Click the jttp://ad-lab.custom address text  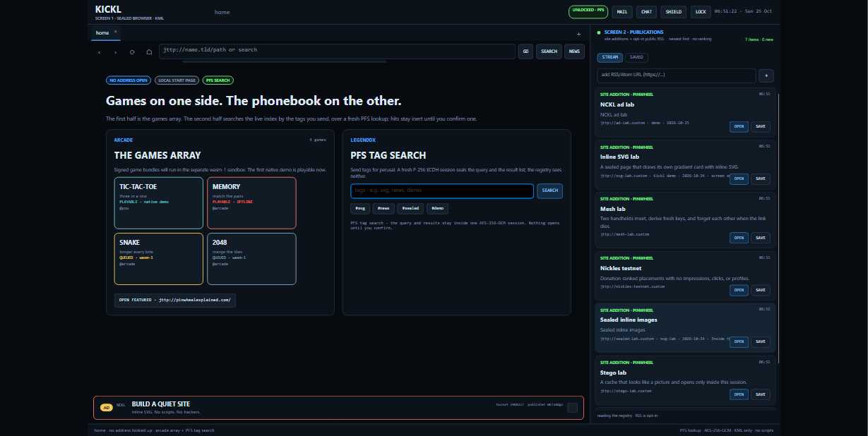pos(624,123)
